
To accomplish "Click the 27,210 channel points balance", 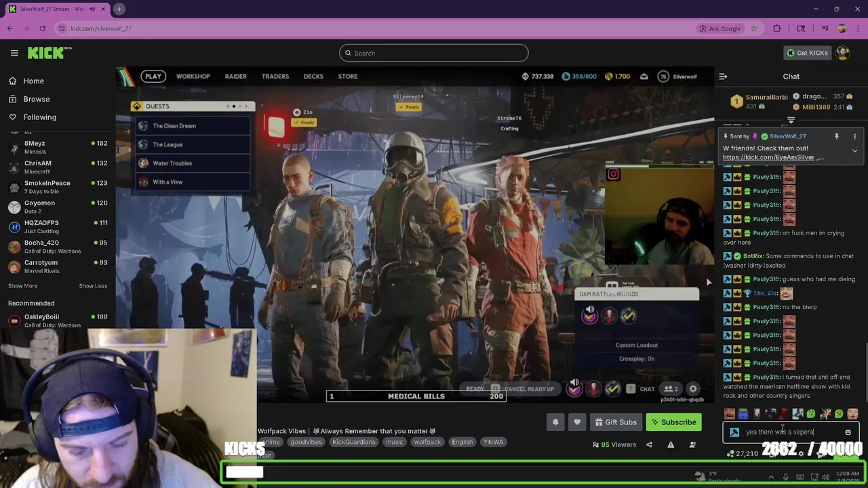I will coord(742,453).
